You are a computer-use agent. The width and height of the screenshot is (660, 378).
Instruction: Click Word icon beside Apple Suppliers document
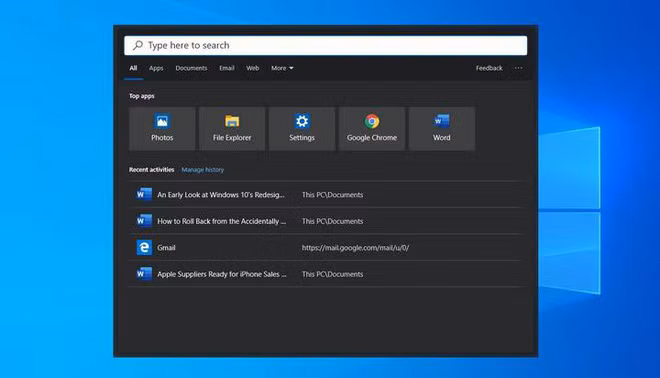tap(144, 274)
